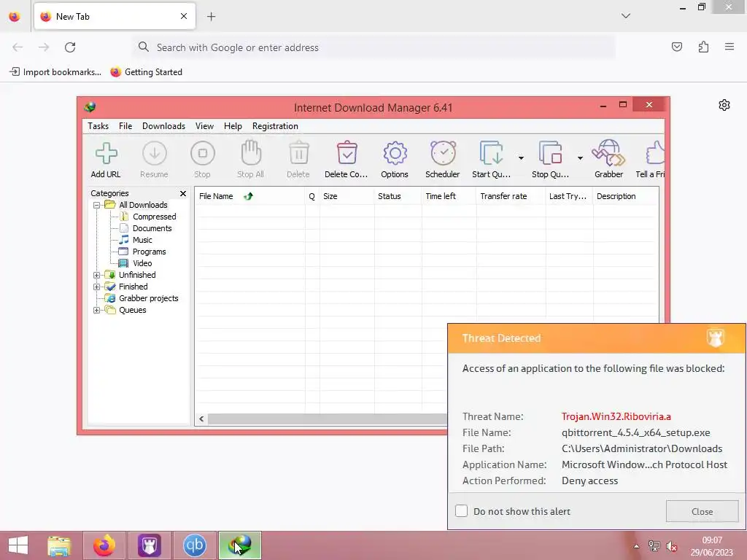This screenshot has height=560, width=747.
Task: Sort by Transfer rate column header
Action: click(510, 196)
